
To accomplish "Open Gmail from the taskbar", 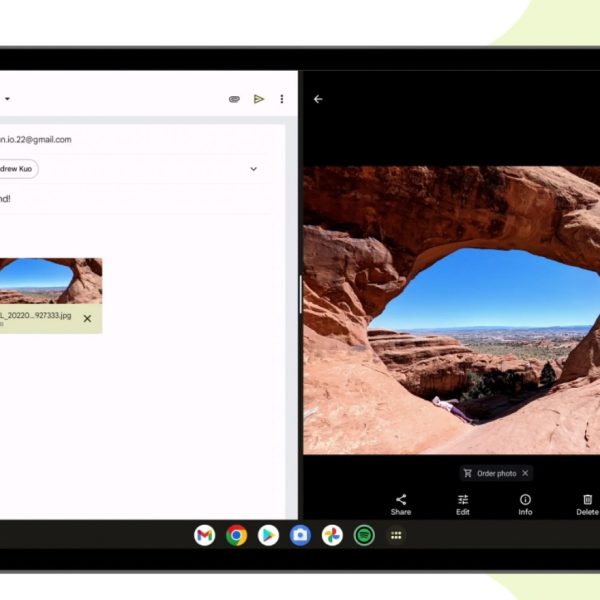I will 204,535.
